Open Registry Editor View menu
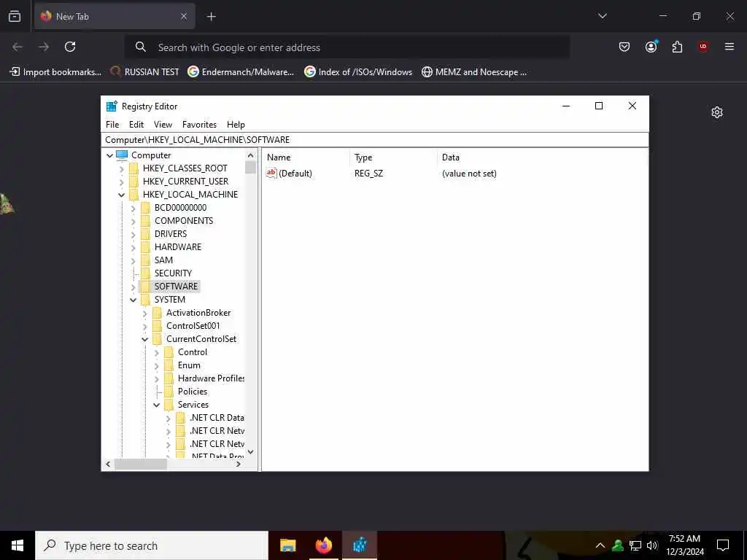747x560 pixels. point(163,124)
